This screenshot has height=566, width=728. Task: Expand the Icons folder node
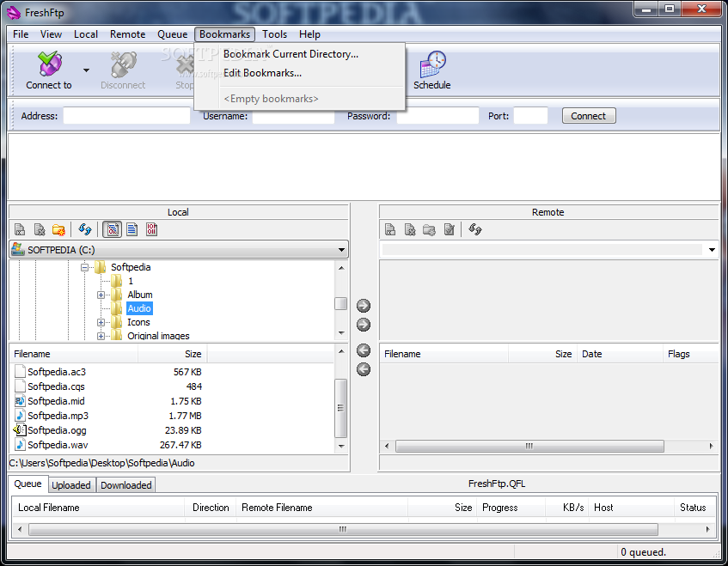tap(101, 322)
